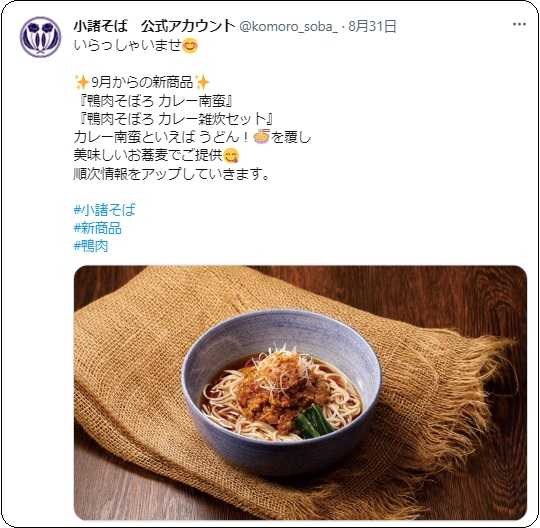Image resolution: width=540 pixels, height=528 pixels.
Task: Open the #小諸そば hashtag
Action: [105, 210]
